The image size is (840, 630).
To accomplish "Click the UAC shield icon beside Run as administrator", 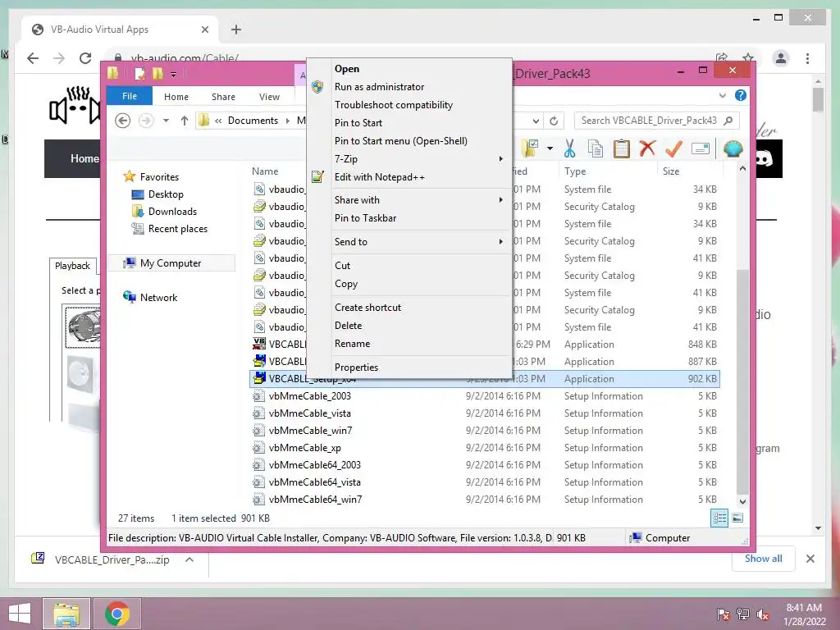I will tap(317, 87).
